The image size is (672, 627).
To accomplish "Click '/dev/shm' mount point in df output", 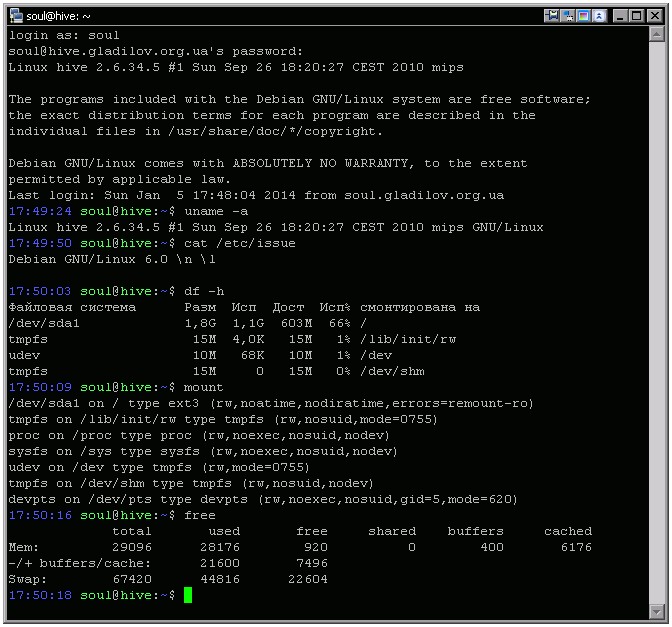I will tap(392, 371).
